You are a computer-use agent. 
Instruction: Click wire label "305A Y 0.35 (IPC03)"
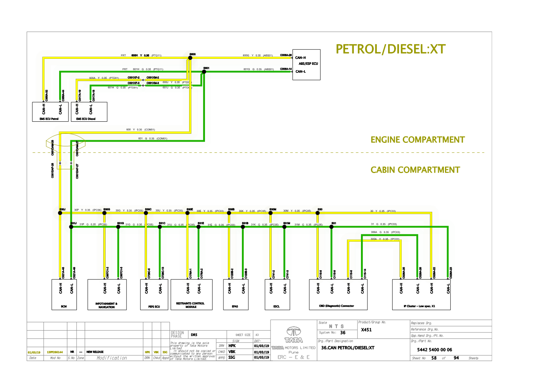[385, 239]
